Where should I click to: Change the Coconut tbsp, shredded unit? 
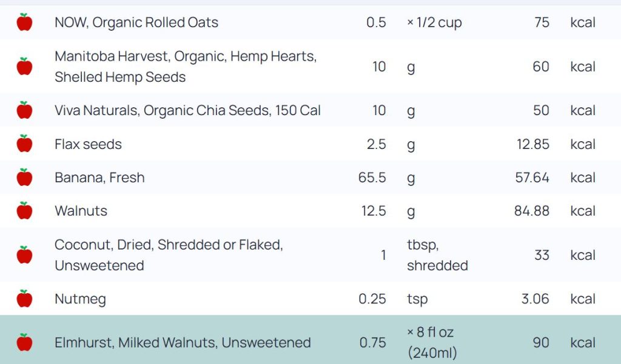(437, 255)
